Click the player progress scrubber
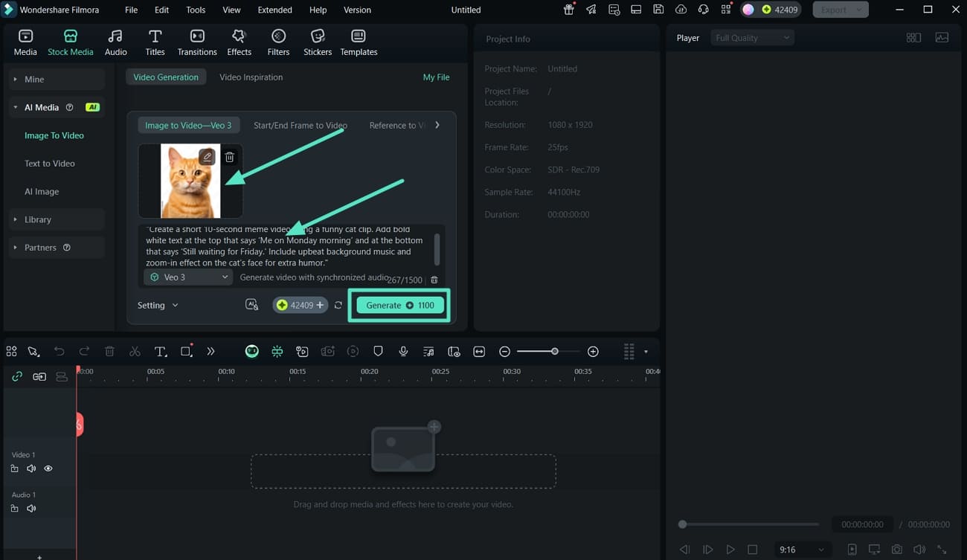 682,524
